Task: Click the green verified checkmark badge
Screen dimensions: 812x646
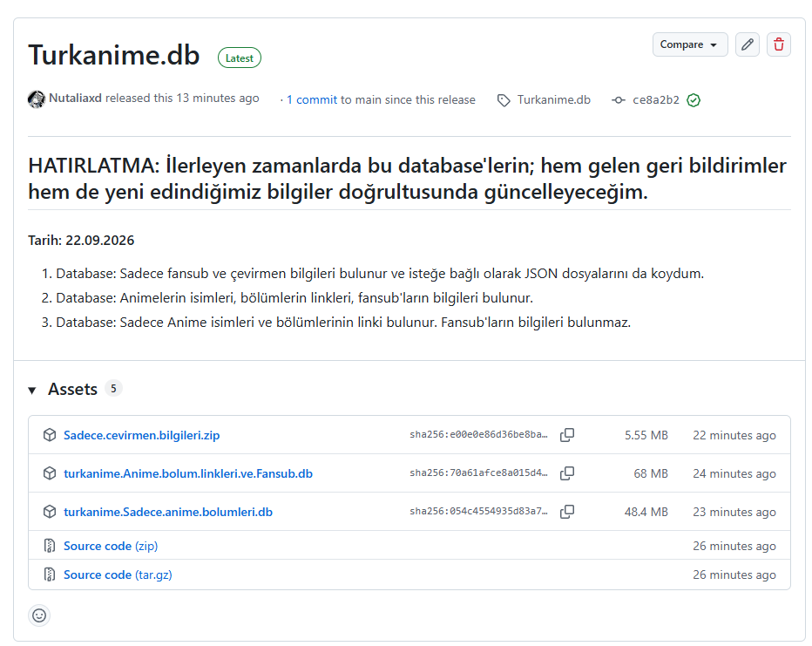Action: (x=694, y=100)
